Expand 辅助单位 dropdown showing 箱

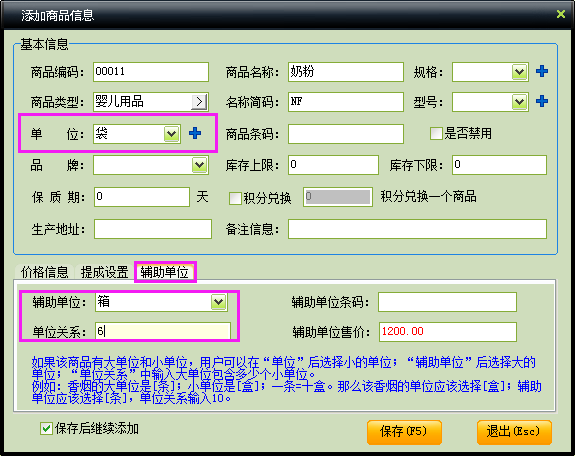pyautogui.click(x=219, y=302)
